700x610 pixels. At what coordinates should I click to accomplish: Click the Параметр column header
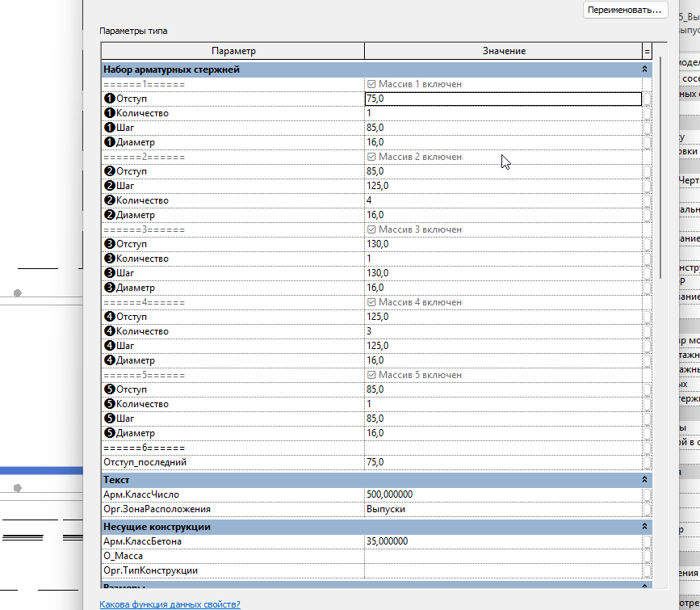tap(233, 51)
